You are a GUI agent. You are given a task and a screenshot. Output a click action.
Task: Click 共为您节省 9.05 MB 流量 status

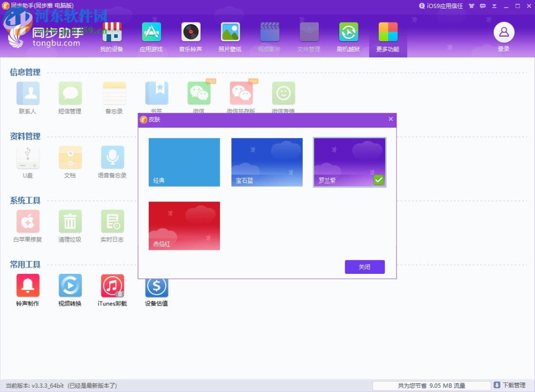click(432, 386)
